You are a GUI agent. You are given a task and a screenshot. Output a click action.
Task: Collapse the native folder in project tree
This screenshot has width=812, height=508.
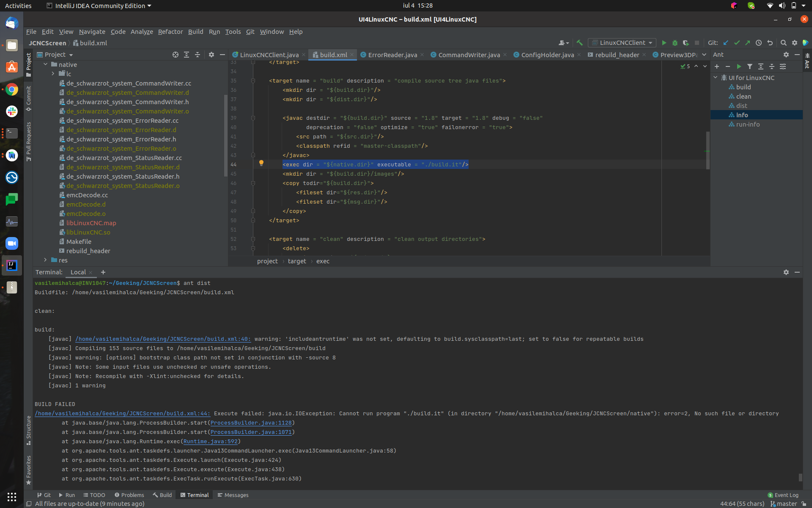(x=46, y=64)
